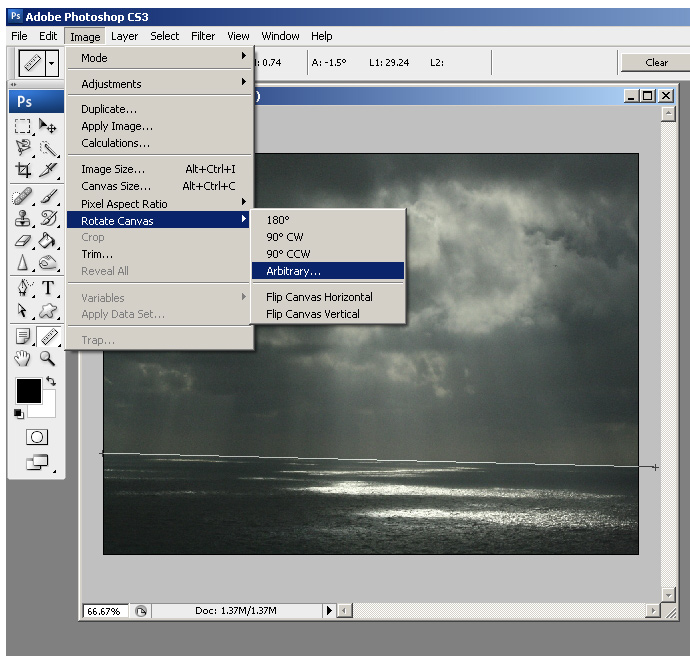The image size is (690, 656).
Task: Select the Rectangular Marquee tool
Action: click(22, 126)
